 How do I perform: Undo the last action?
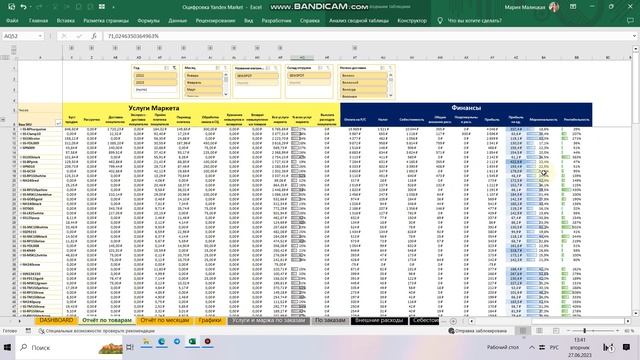pyautogui.click(x=23, y=7)
